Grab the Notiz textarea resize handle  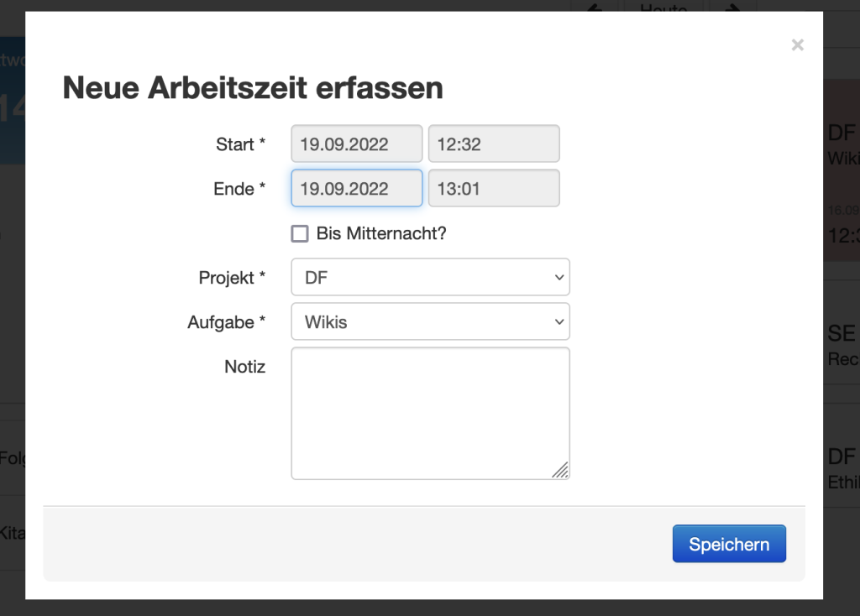[561, 471]
